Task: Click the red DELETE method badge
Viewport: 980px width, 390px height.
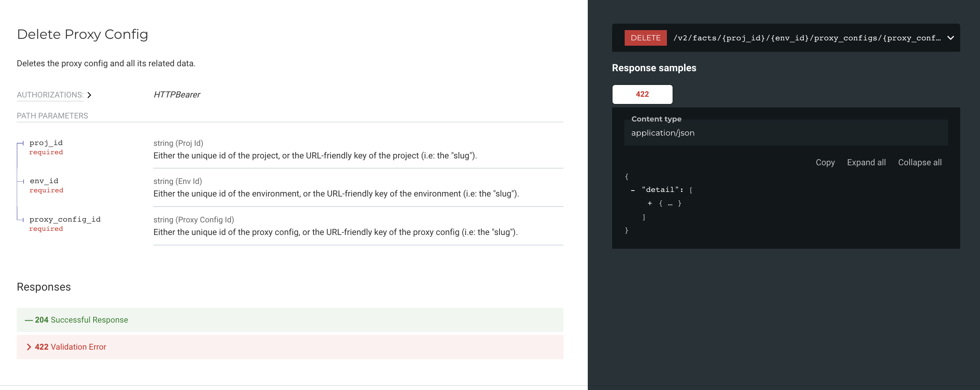Action: 645,38
